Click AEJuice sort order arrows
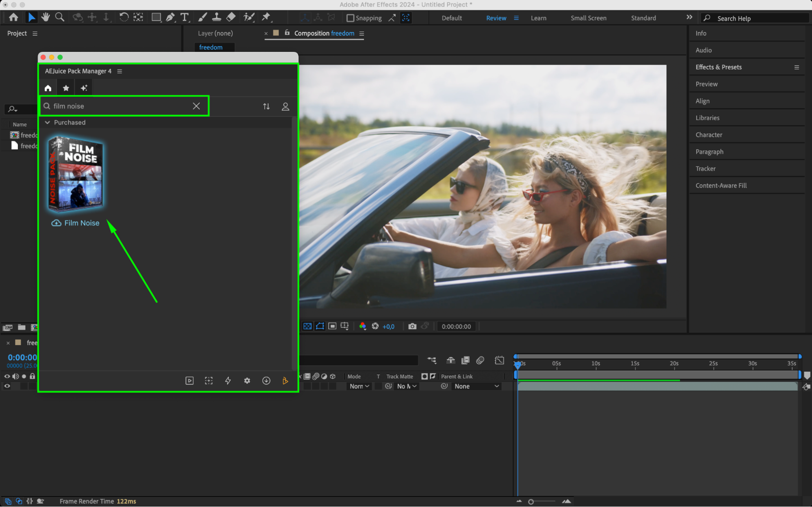This screenshot has height=507, width=812. click(266, 106)
